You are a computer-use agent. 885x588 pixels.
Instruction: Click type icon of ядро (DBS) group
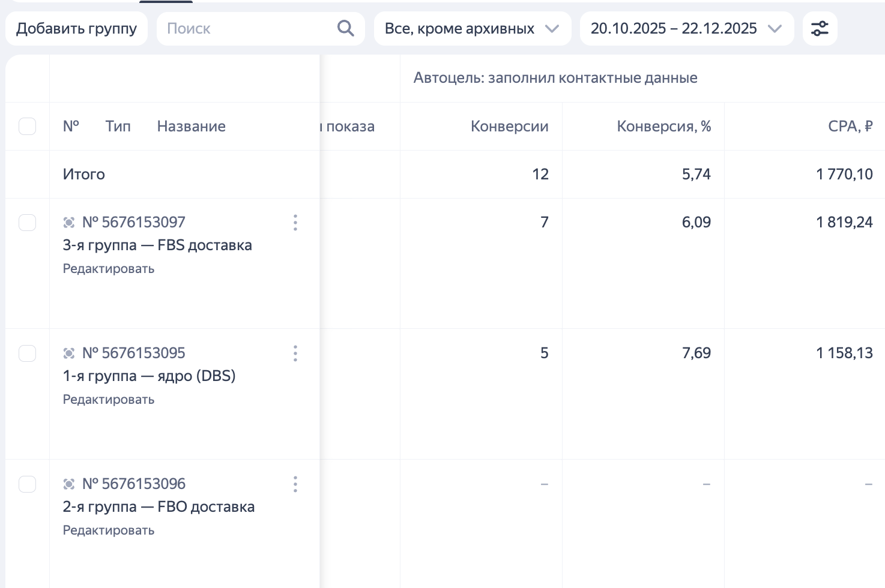[69, 353]
